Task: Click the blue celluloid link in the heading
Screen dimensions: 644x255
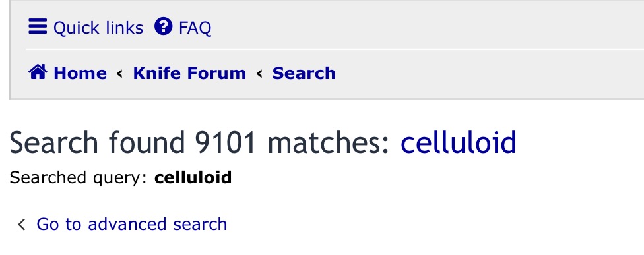Action: click(459, 143)
